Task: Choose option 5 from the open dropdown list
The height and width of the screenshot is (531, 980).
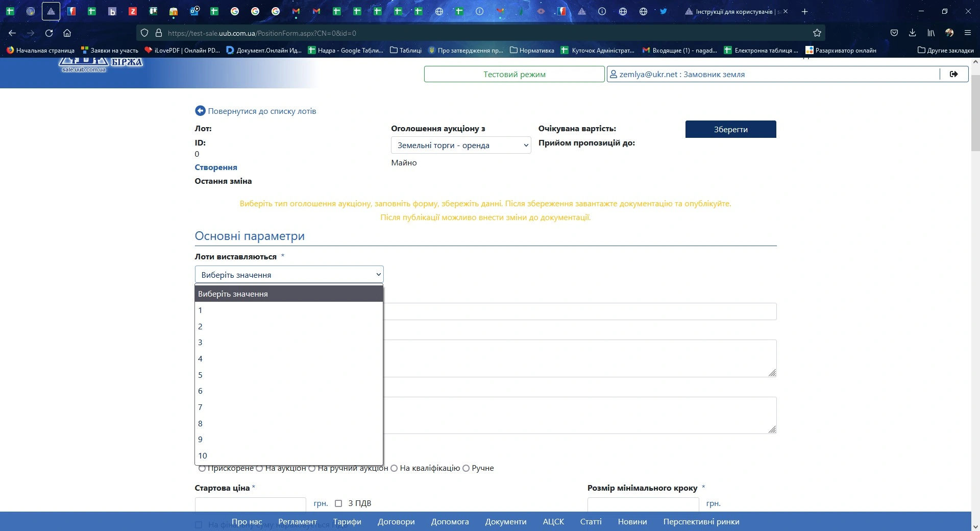Action: [x=201, y=375]
